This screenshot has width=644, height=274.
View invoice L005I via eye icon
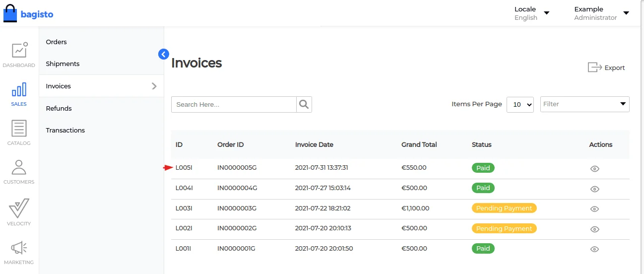(x=595, y=169)
